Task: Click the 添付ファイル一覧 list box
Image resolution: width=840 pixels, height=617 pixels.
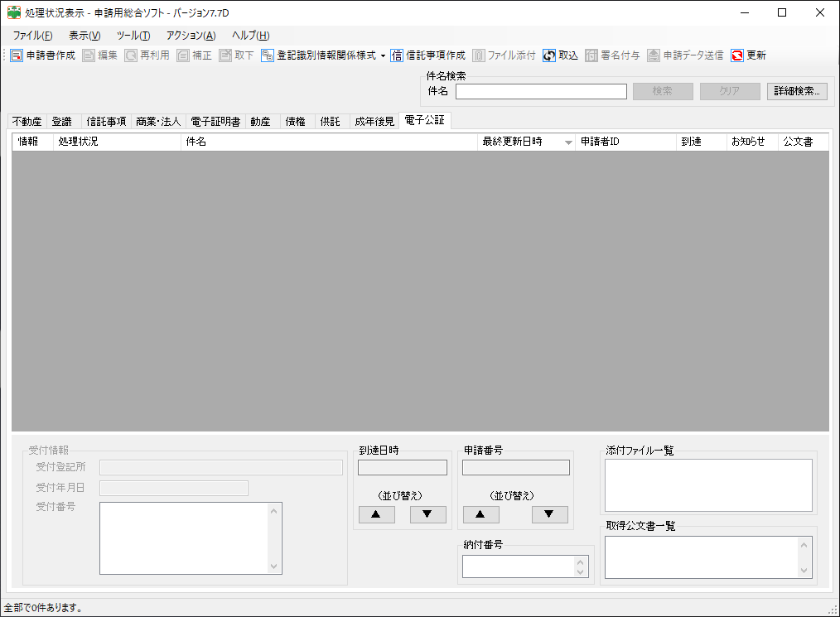Action: [708, 485]
